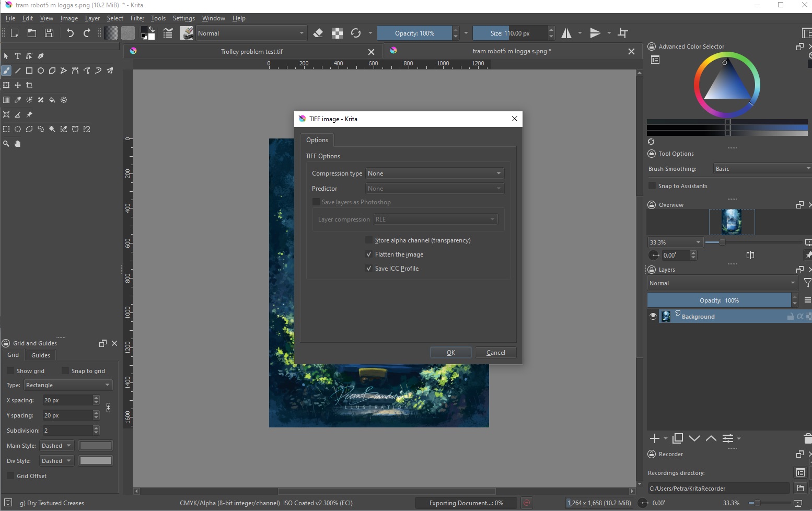Screen dimensions: 812x511
Task: Expand the Brush Smoothing dropdown
Action: click(762, 169)
